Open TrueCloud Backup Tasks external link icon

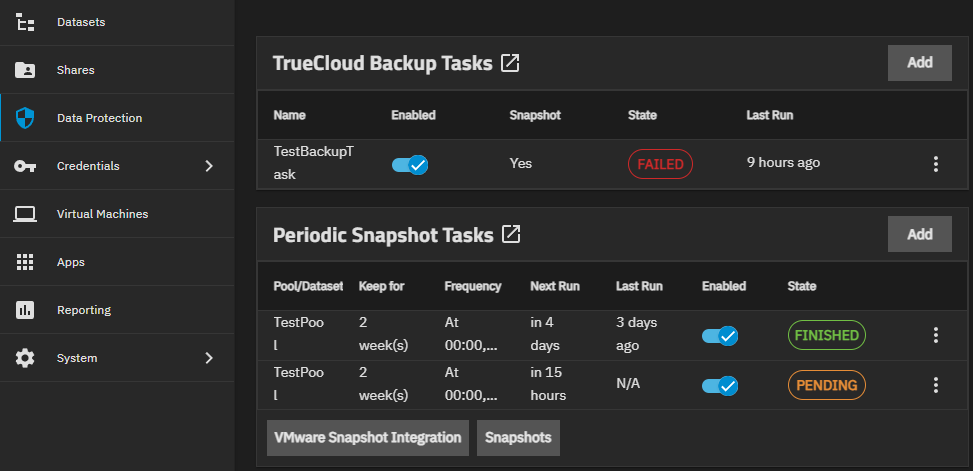[510, 63]
